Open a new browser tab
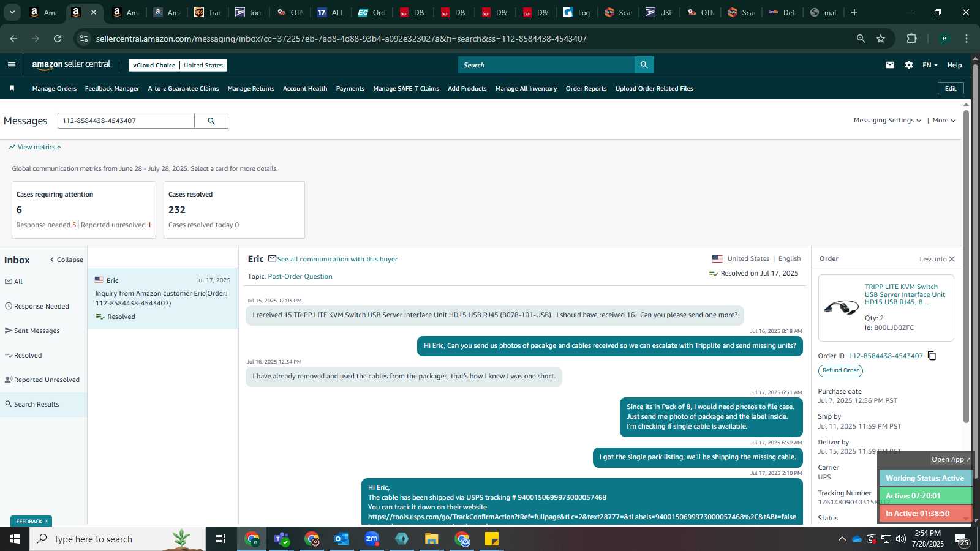The height and width of the screenshot is (551, 980). (x=854, y=12)
